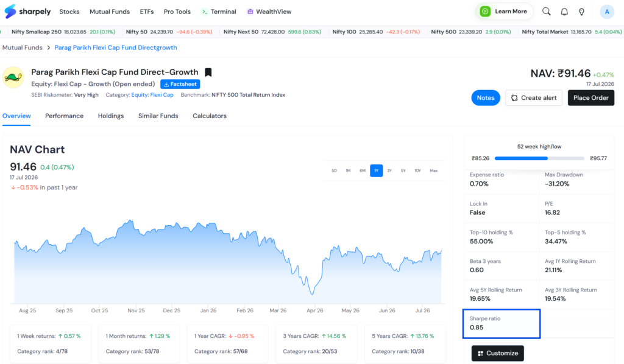Open the Equity: Flexi Cap category link
624x364 pixels.
click(x=152, y=95)
